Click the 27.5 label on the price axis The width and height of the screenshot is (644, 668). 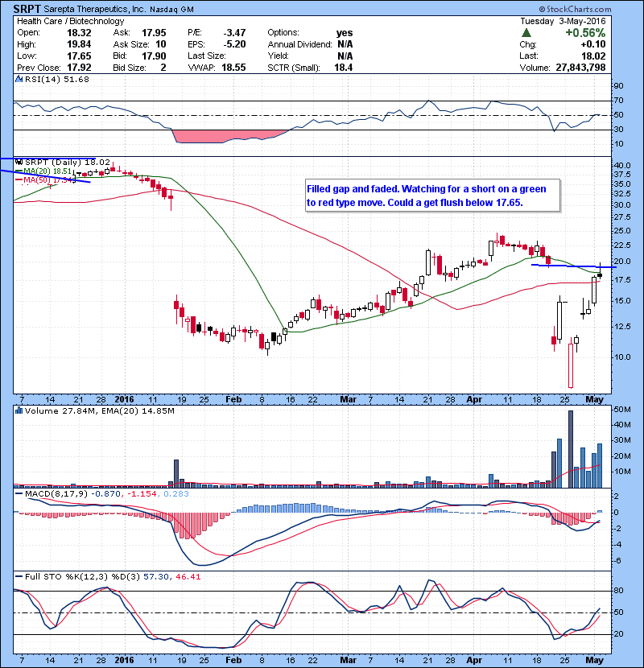click(x=621, y=217)
